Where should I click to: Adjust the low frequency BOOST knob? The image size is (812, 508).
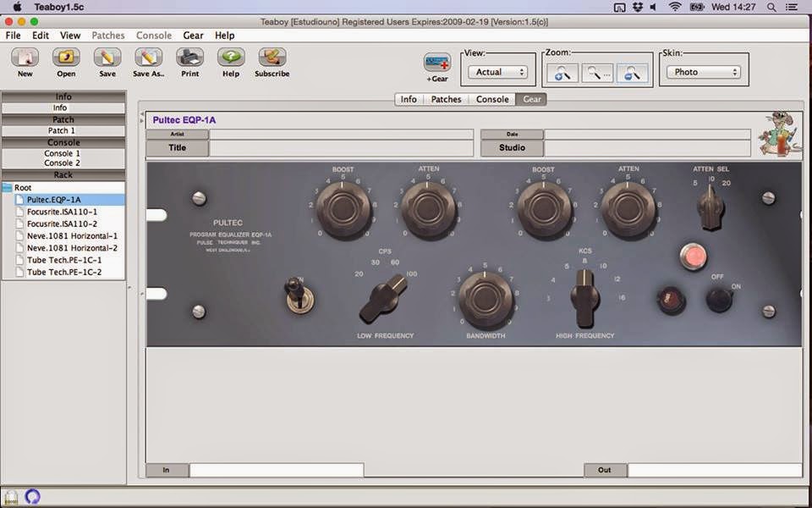pos(343,209)
